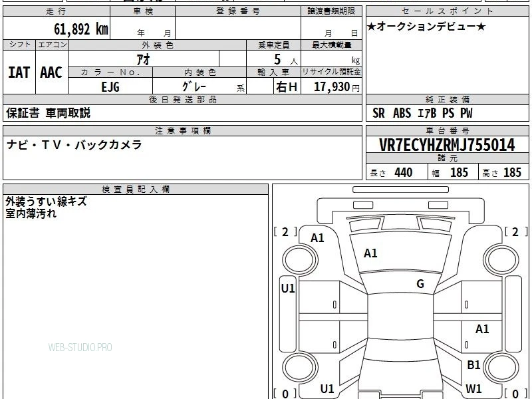Click the mileage value 61,892 km

click(81, 29)
